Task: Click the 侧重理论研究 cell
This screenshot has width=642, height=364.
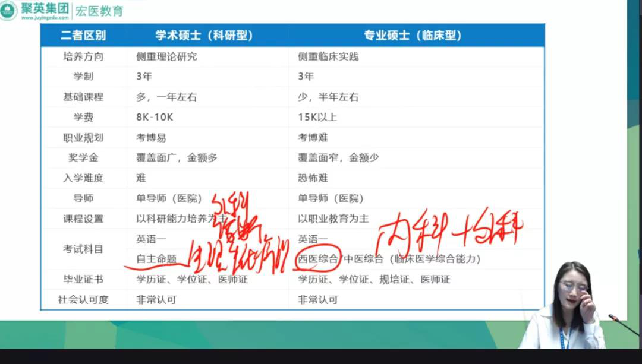Action: [x=166, y=56]
